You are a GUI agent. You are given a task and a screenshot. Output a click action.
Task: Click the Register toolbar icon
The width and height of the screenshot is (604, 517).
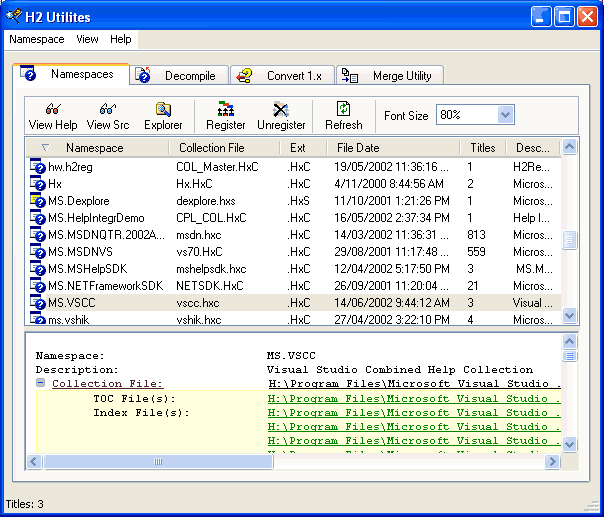point(226,109)
